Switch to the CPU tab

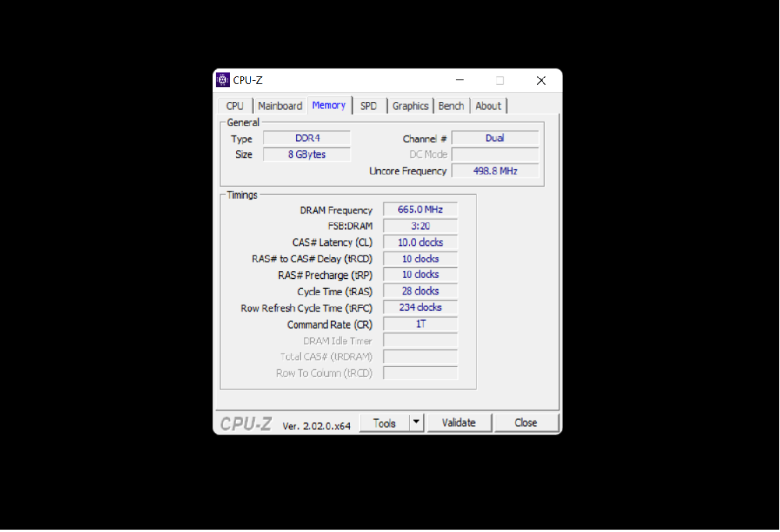click(235, 106)
